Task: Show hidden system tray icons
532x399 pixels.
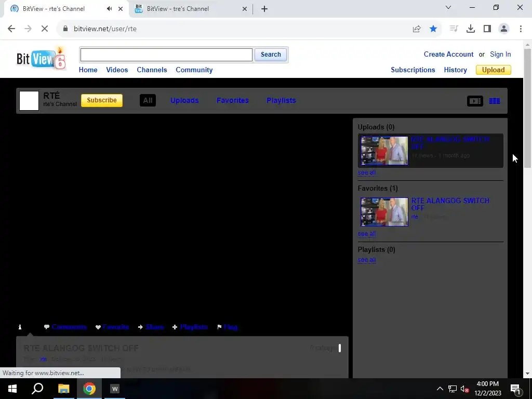Action: coord(440,389)
